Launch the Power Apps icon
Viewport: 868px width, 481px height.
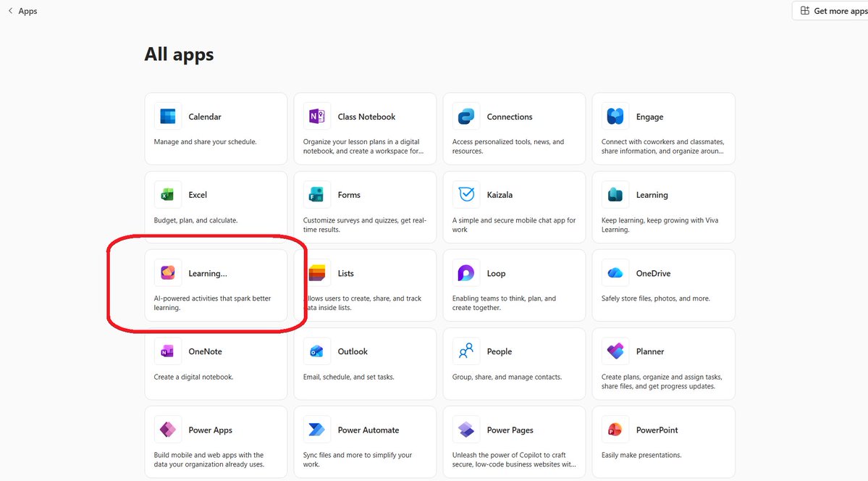click(168, 430)
